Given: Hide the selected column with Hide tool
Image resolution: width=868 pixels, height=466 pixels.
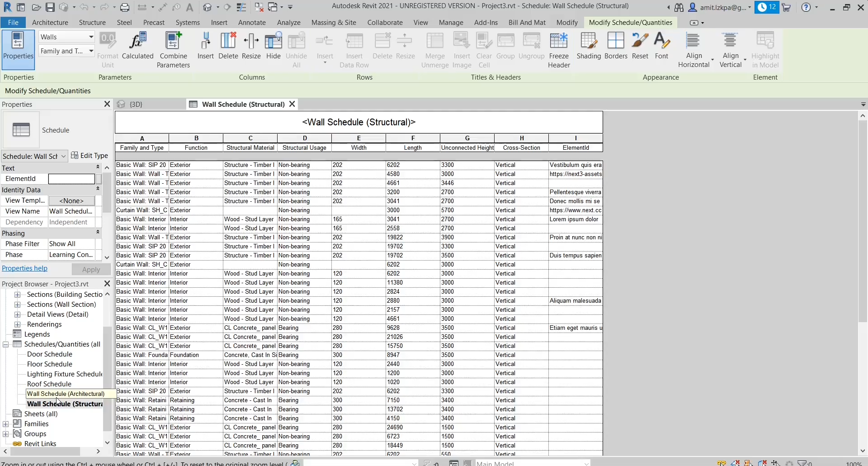Looking at the screenshot, I should point(274,46).
